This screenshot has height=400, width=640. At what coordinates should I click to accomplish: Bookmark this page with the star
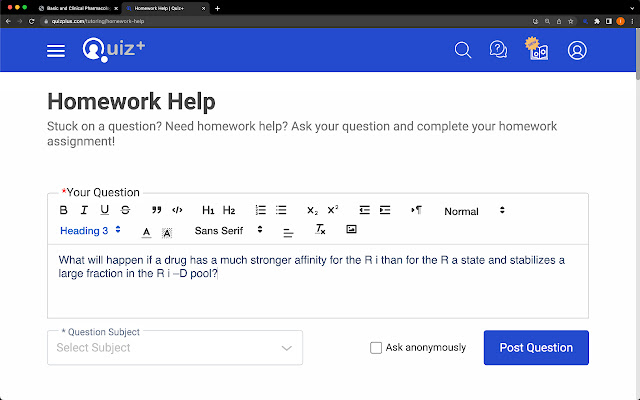[571, 21]
